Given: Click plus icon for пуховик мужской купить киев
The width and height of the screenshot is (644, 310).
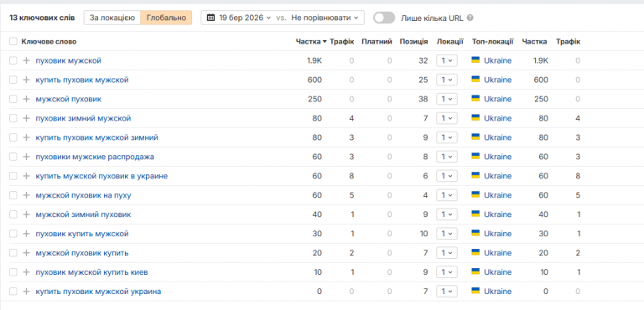Looking at the screenshot, I should point(26,272).
